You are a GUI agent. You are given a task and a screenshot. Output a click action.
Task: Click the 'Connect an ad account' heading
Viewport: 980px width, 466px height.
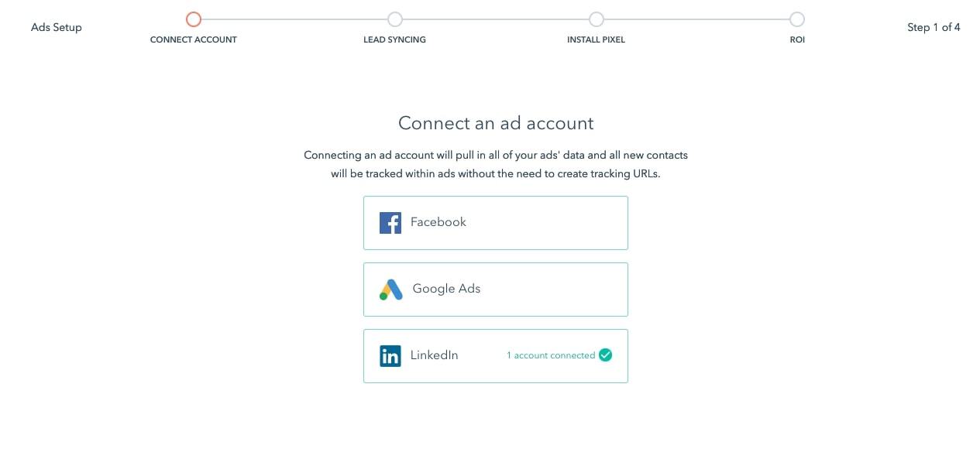[496, 123]
